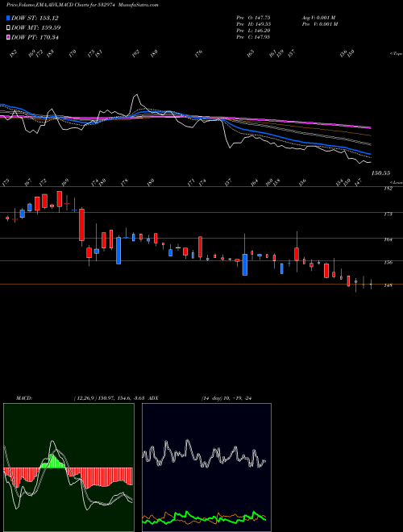The image size is (403, 532).
Task: Click the 156 price axis label
Action: (x=388, y=262)
